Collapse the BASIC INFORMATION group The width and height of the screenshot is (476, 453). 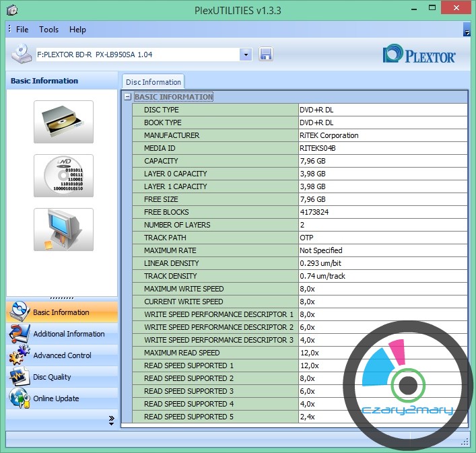(x=127, y=97)
